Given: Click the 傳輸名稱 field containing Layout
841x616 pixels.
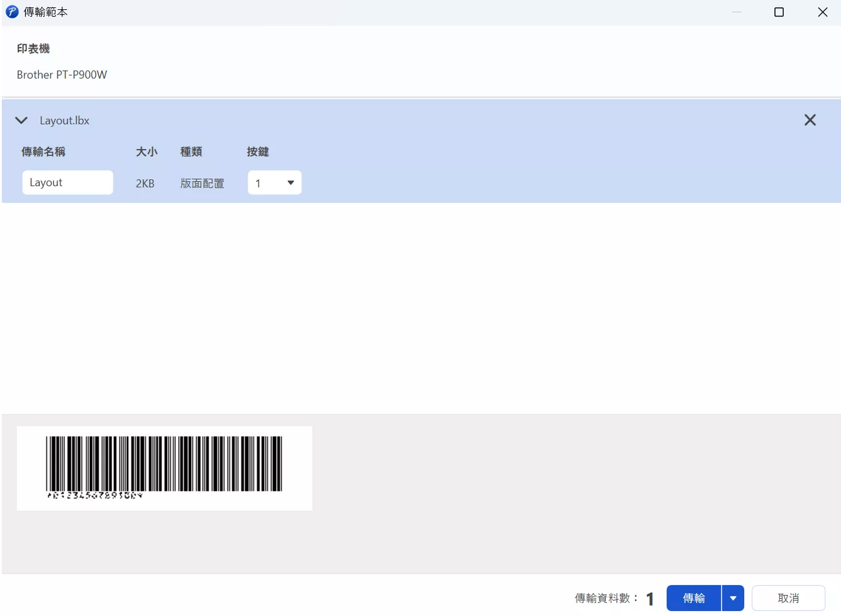Looking at the screenshot, I should pyautogui.click(x=67, y=183).
